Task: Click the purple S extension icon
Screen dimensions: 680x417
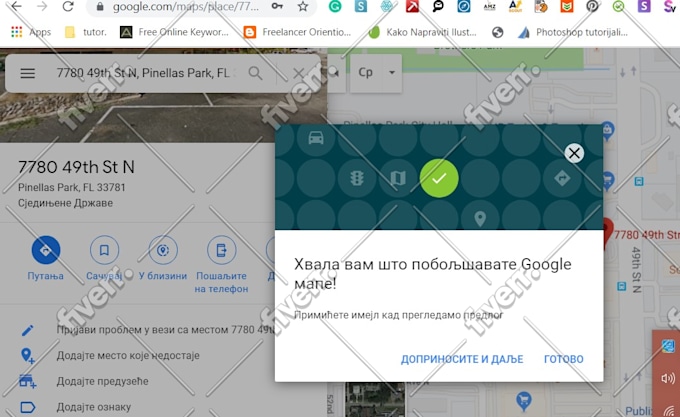Action: (x=644, y=6)
